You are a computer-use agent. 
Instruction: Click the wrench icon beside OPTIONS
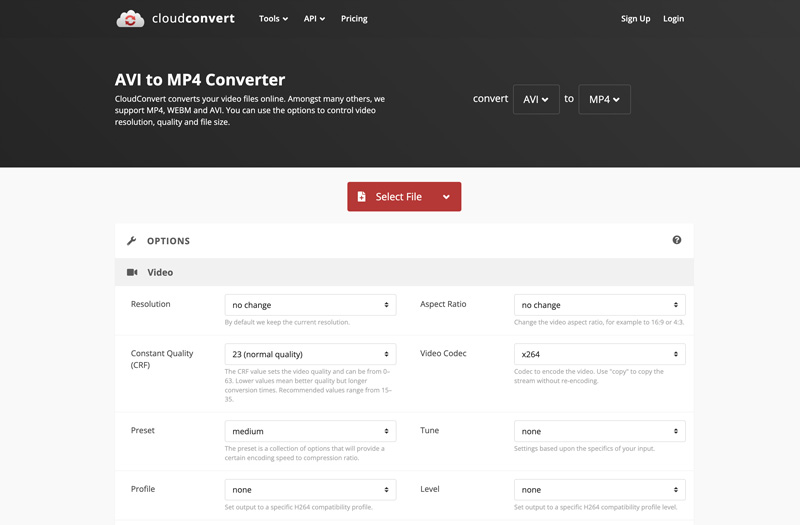[132, 241]
